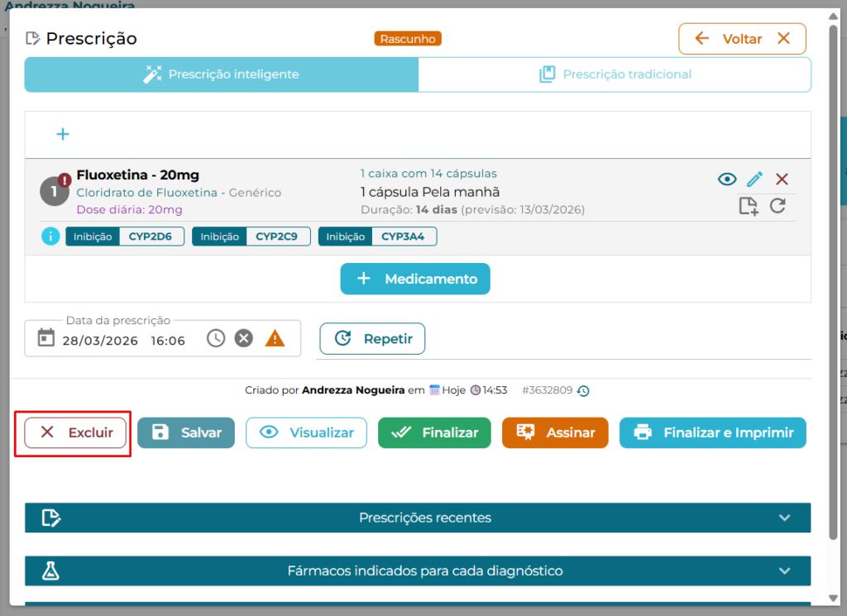The image size is (847, 616).
Task: Click Finalizar e Imprimir button
Action: [712, 432]
